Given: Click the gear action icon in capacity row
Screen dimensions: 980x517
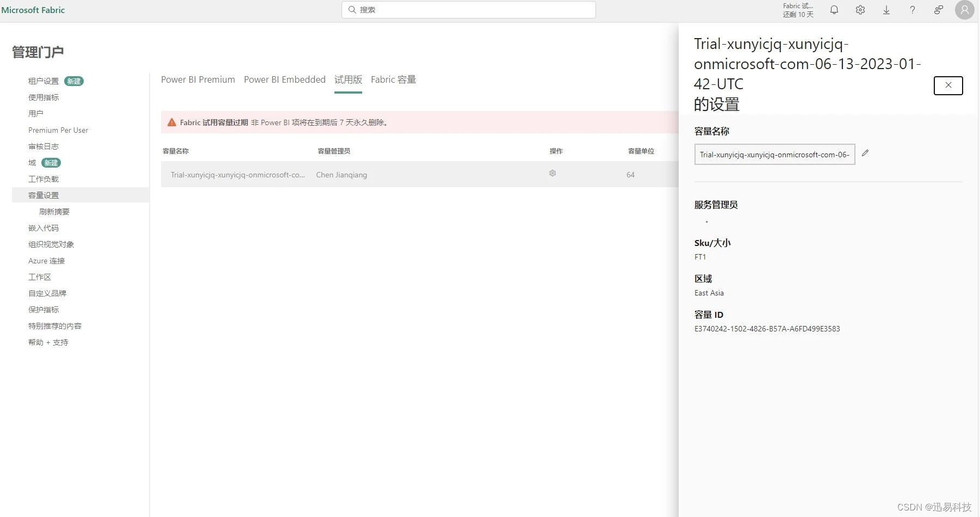Looking at the screenshot, I should tap(552, 173).
